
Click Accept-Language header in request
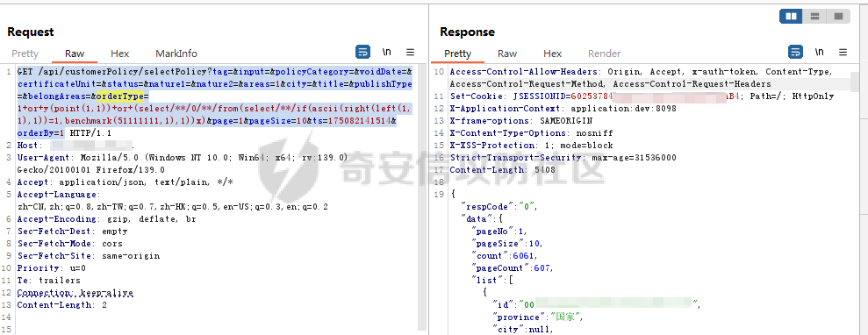pos(173,201)
